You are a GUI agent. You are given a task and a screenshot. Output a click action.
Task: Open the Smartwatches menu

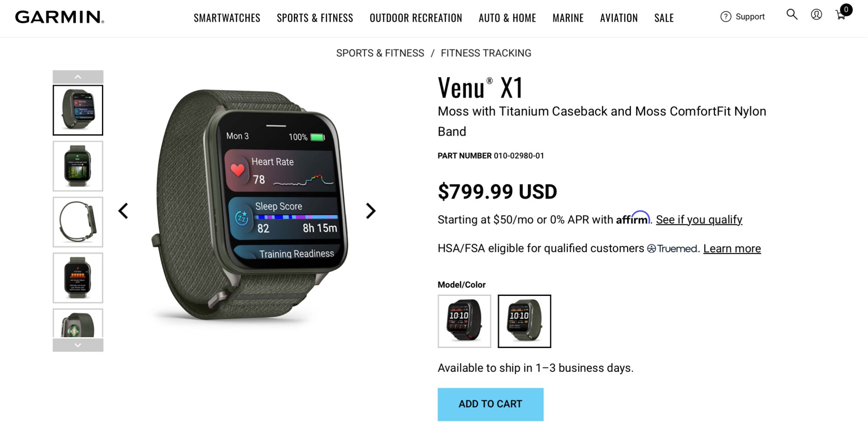tap(227, 18)
